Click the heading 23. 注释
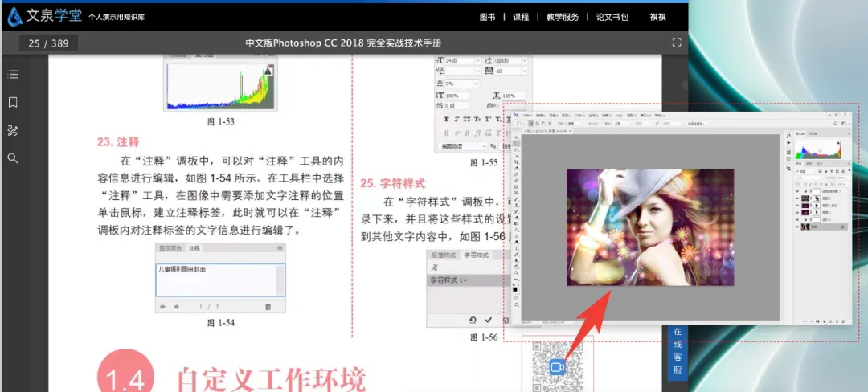 118,142
